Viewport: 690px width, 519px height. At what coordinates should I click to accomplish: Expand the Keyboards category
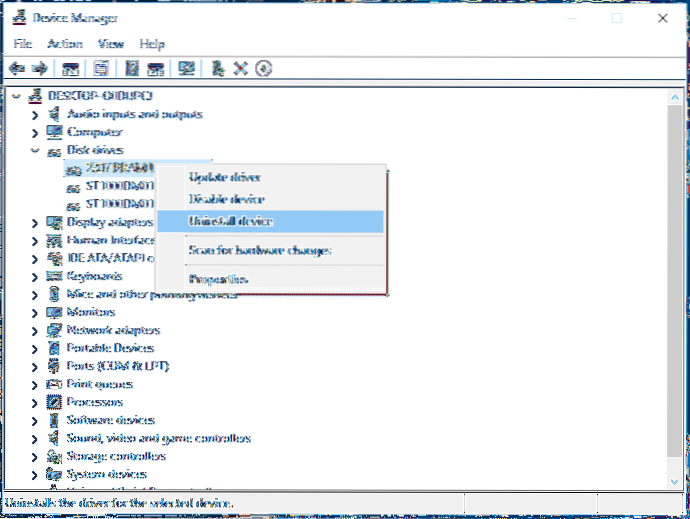pyautogui.click(x=35, y=277)
